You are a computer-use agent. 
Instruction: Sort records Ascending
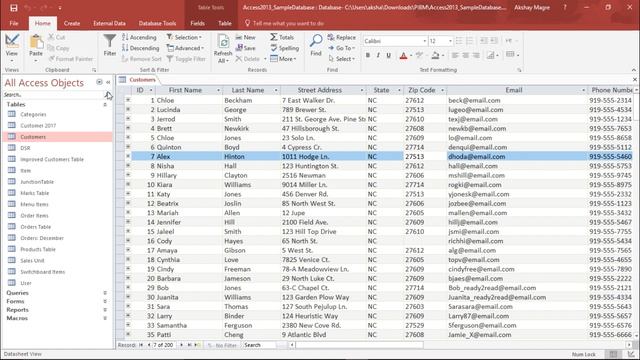[x=139, y=37]
